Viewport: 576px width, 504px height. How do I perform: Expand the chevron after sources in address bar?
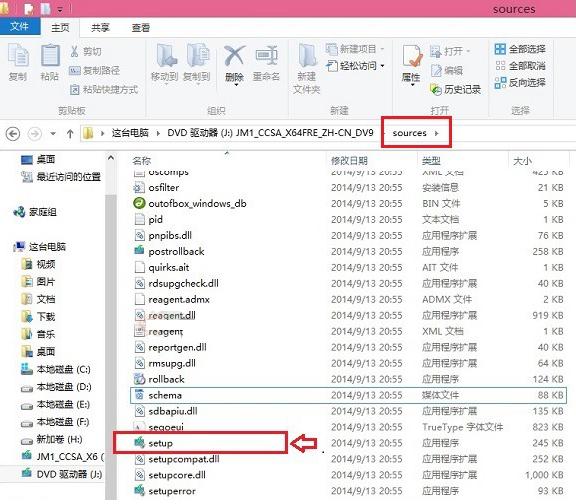437,133
